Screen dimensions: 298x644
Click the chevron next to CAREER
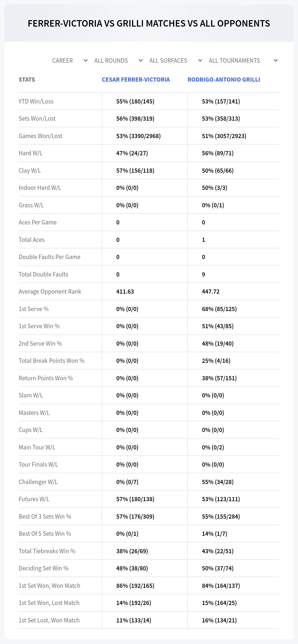tap(86, 61)
